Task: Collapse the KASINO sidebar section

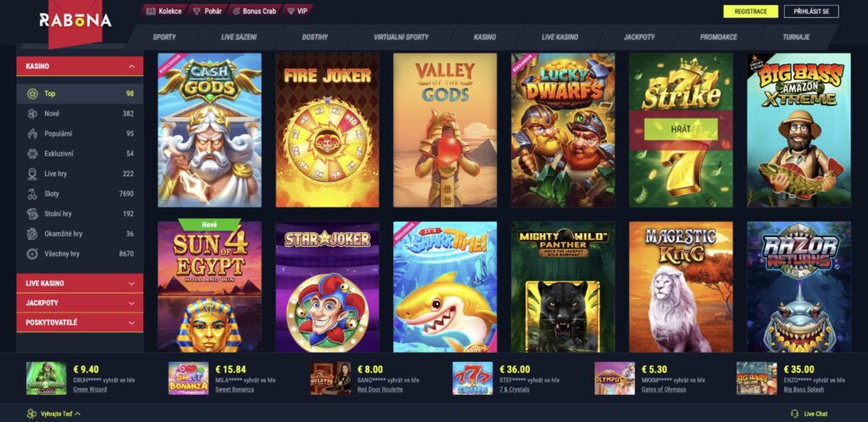Action: tap(131, 66)
